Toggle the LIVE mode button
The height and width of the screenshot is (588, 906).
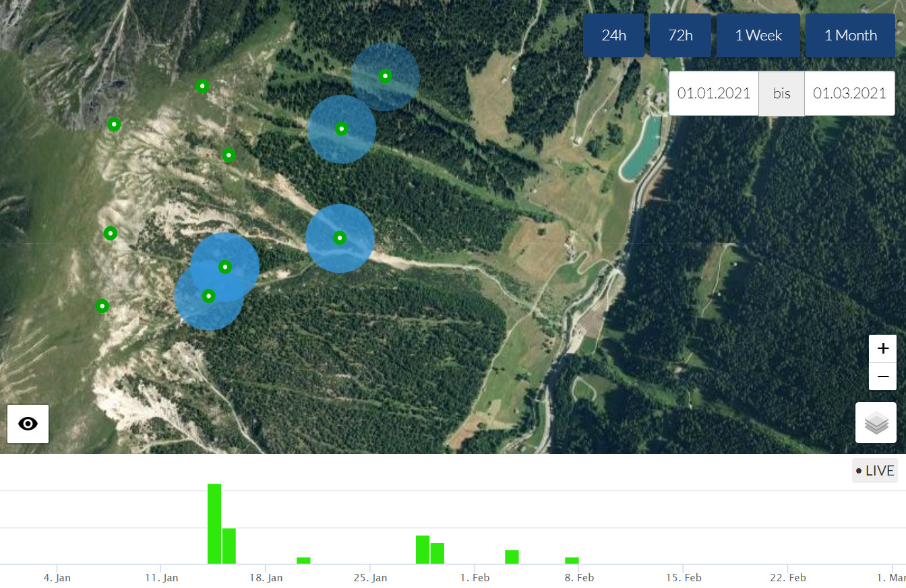pyautogui.click(x=874, y=471)
